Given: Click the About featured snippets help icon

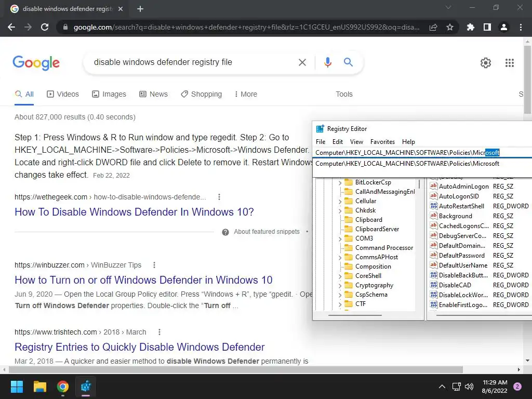Looking at the screenshot, I should [225, 232].
